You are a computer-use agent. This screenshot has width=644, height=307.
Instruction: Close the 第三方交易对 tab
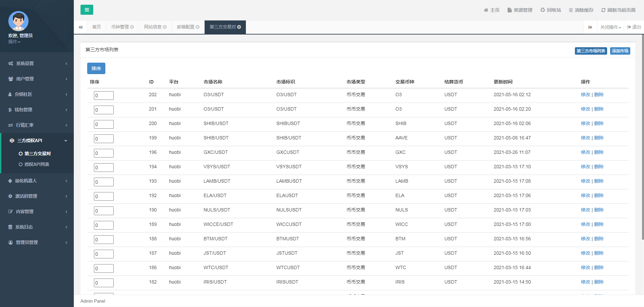tap(239, 27)
